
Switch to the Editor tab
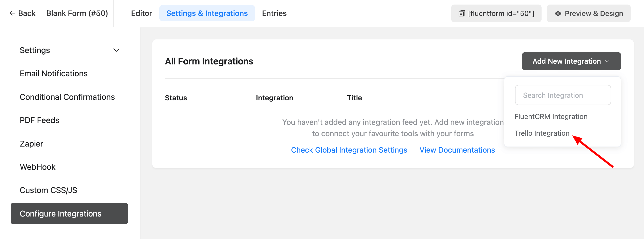click(141, 13)
